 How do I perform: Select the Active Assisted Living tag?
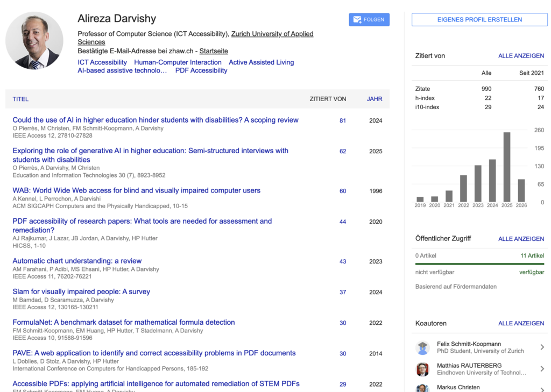pyautogui.click(x=262, y=62)
